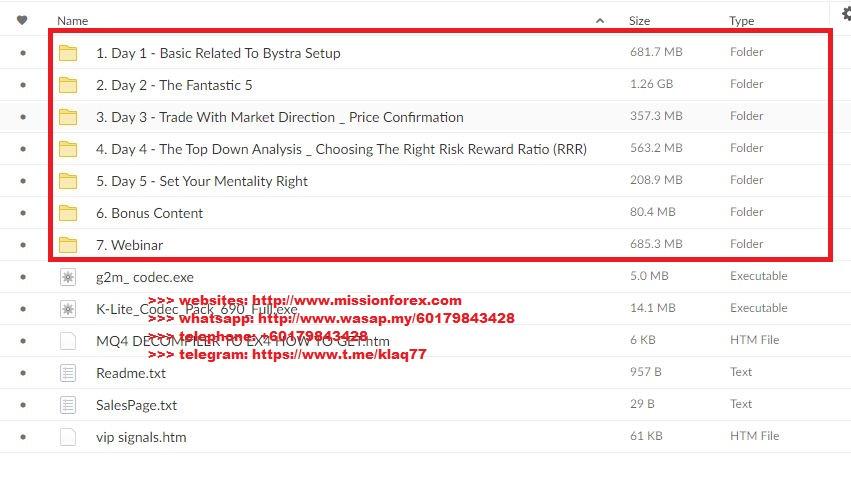The image size is (851, 503).
Task: Click the folder icon next to Bonus Content
Action: tap(68, 213)
